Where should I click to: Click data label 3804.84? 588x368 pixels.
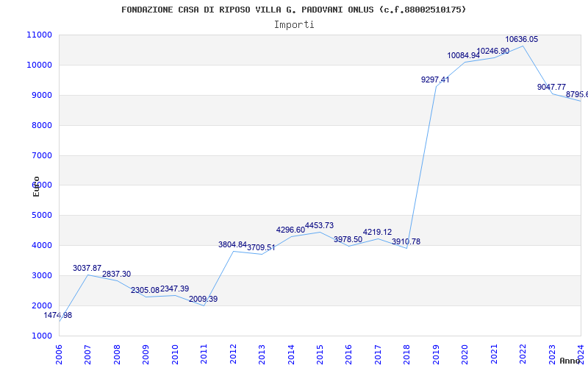tap(232, 245)
